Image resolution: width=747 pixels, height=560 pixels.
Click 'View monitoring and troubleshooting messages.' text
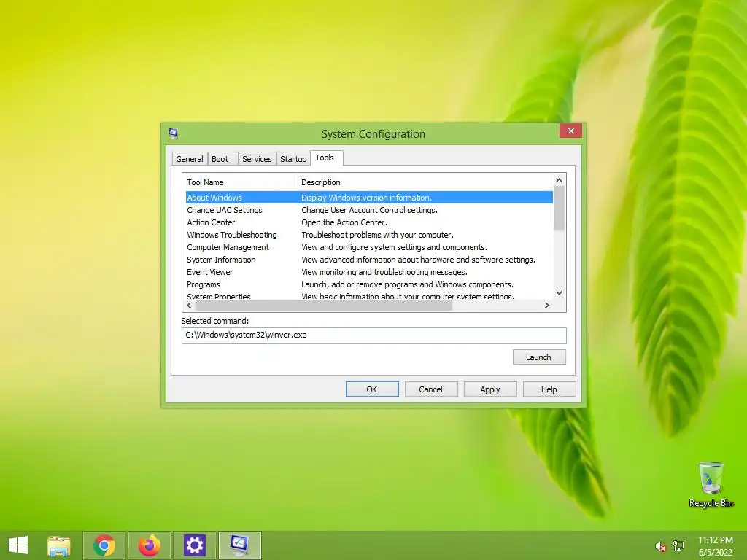click(384, 272)
